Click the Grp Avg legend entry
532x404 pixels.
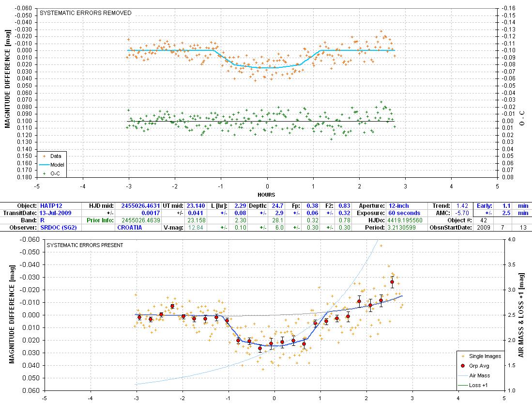pos(476,366)
